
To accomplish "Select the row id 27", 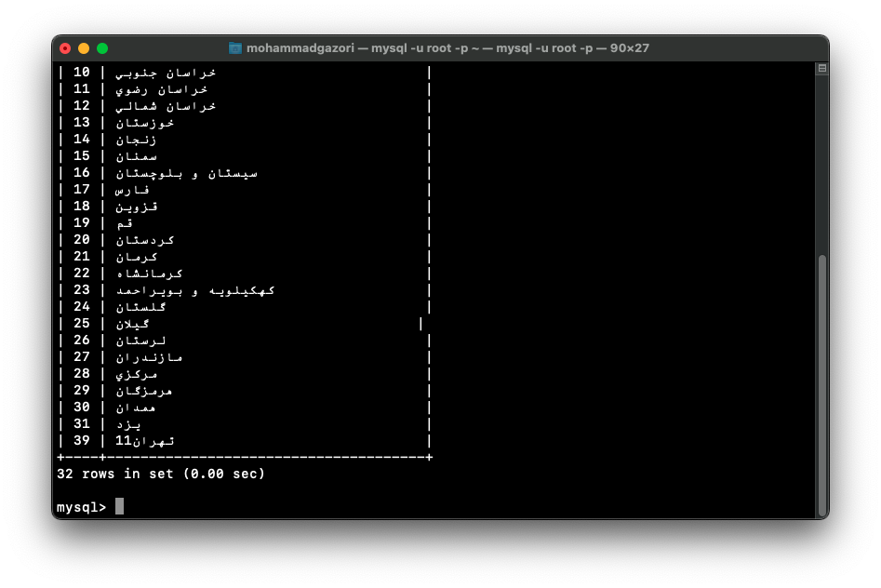I will [82, 357].
